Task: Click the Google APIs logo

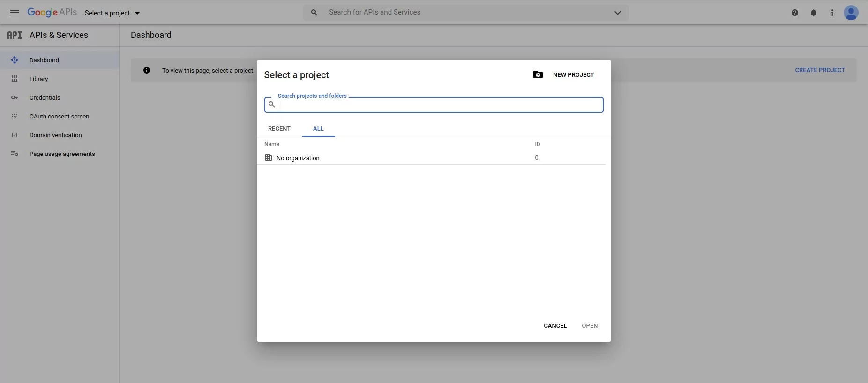Action: coord(52,13)
